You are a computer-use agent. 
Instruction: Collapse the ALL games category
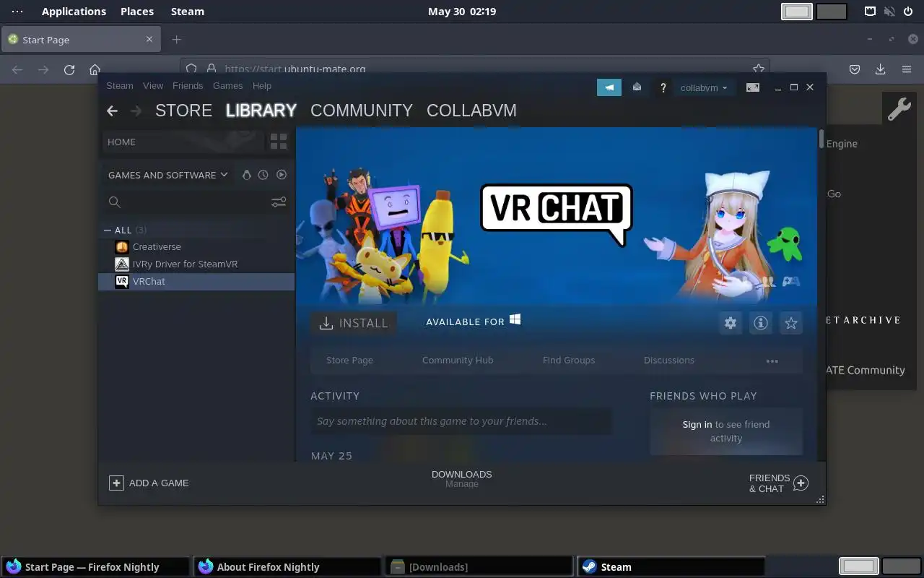pyautogui.click(x=108, y=230)
